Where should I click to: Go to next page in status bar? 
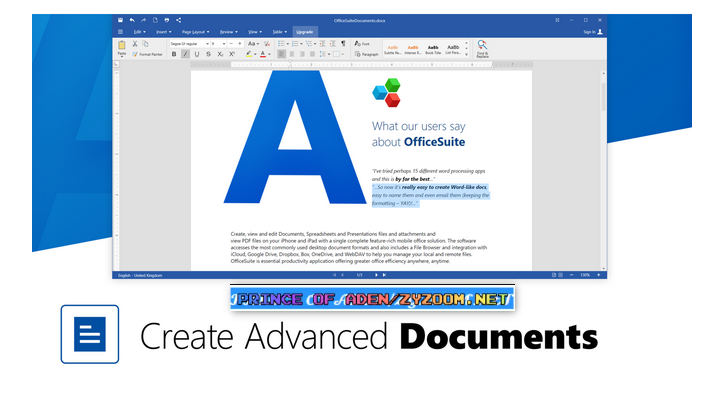(376, 275)
